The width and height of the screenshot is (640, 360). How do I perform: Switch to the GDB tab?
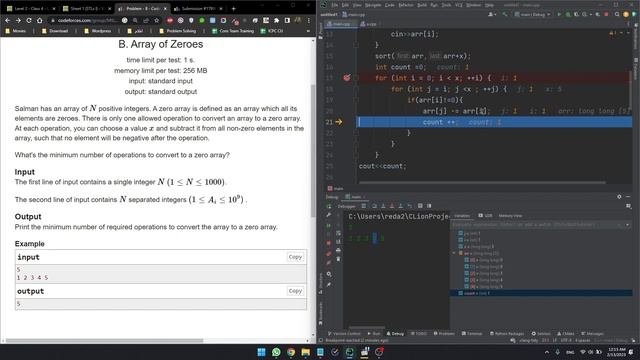[485, 216]
